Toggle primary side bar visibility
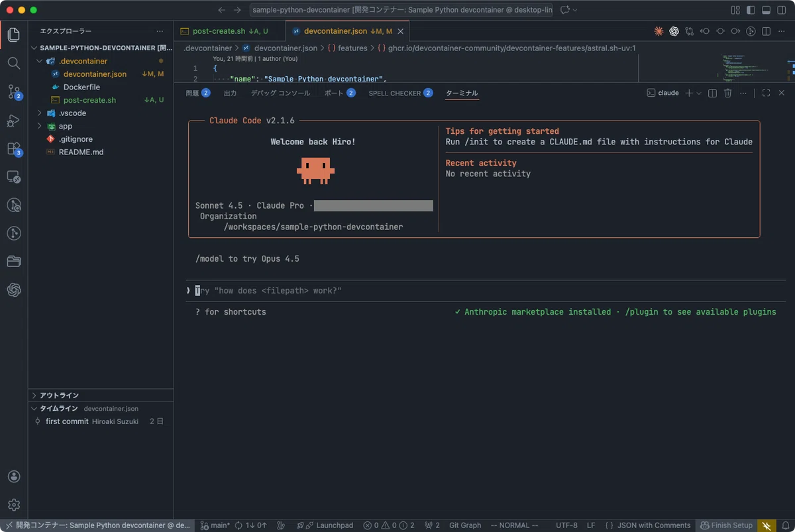 click(x=751, y=10)
